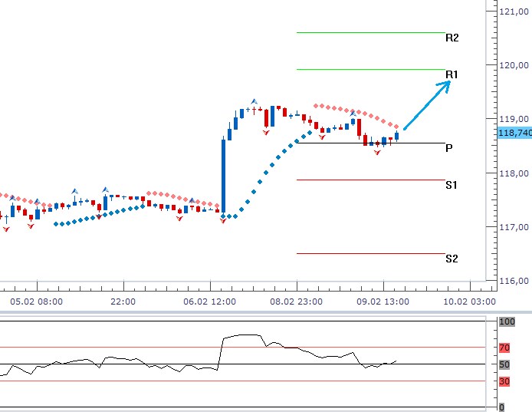Select the up fractal marker above the highest candle
The height and width of the screenshot is (412, 532).
[254, 101]
